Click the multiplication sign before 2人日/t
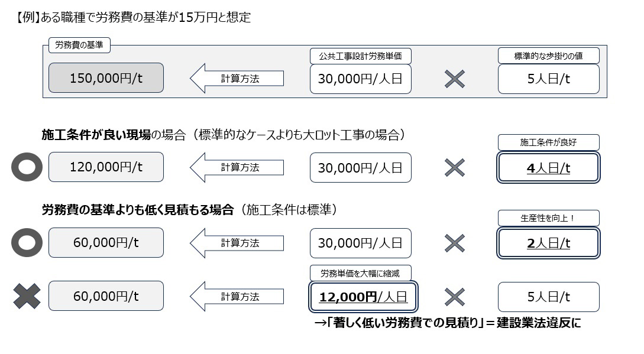 pyautogui.click(x=455, y=243)
